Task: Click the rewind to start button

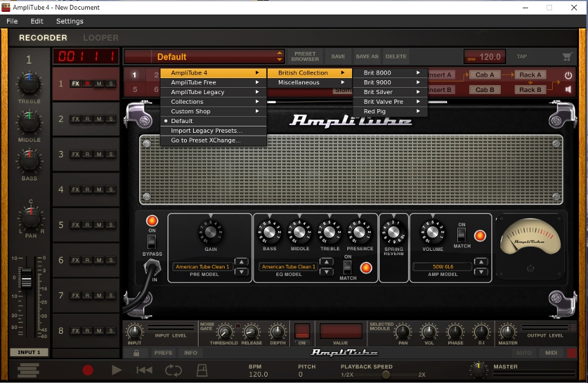Action: pyautogui.click(x=145, y=371)
